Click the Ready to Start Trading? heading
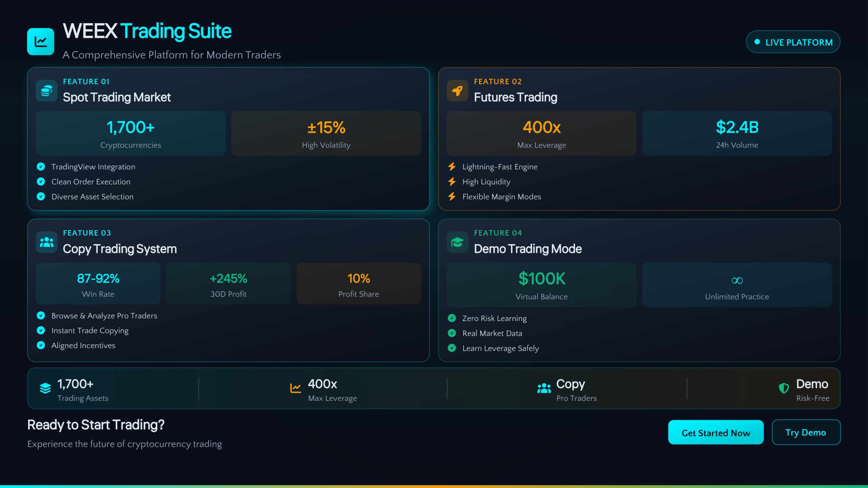Viewport: 868px width, 488px height. (96, 425)
